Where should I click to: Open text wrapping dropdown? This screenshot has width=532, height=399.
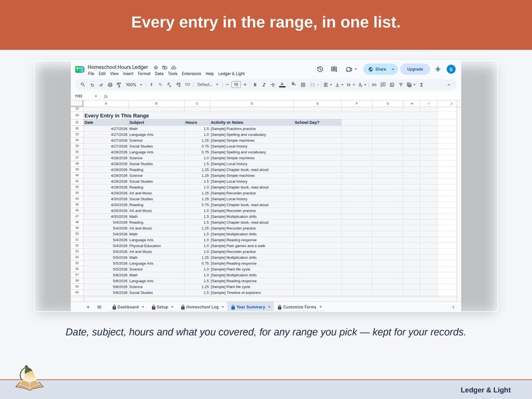pyautogui.click(x=350, y=85)
